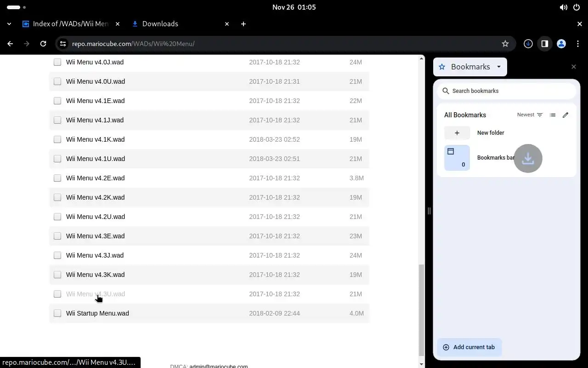
Task: View site information icon in address bar
Action: 63,44
